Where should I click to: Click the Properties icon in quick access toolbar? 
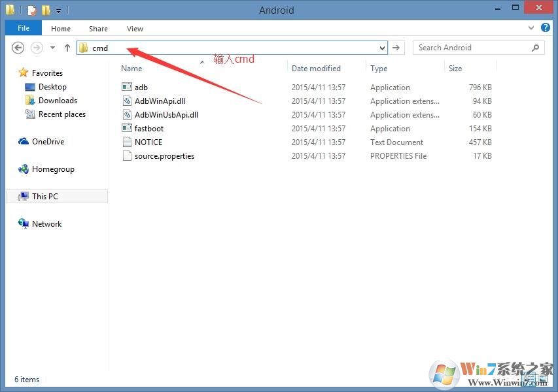[x=31, y=10]
